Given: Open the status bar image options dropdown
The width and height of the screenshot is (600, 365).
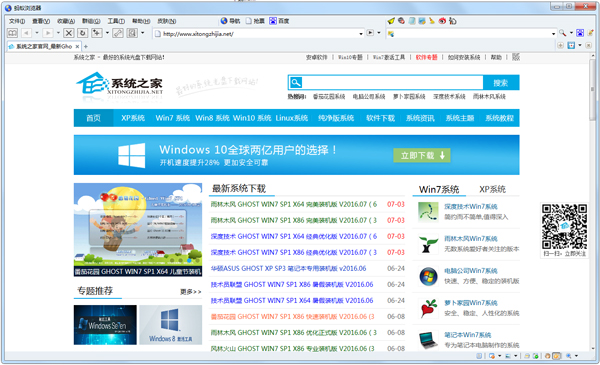Looking at the screenshot, I should pyautogui.click(x=515, y=356).
